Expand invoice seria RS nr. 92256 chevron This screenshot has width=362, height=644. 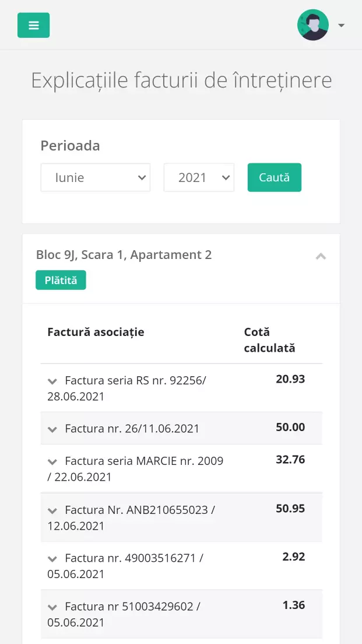(x=52, y=381)
